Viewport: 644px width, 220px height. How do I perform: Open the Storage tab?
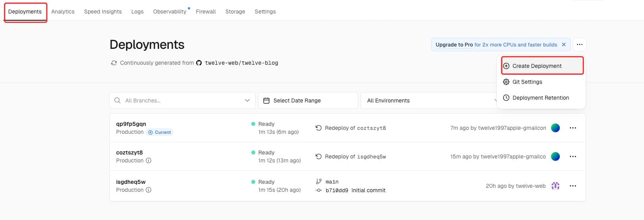[x=235, y=12]
